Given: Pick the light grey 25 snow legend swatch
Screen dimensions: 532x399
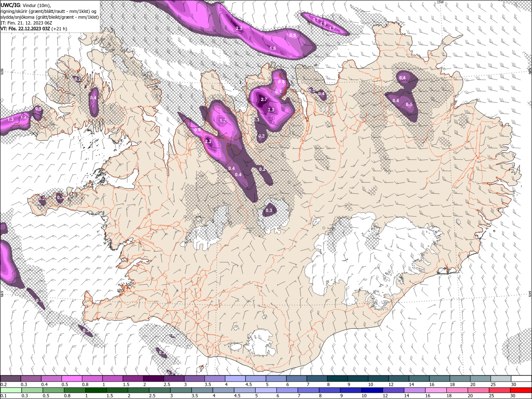Looking at the screenshot, I should [x=501, y=379].
